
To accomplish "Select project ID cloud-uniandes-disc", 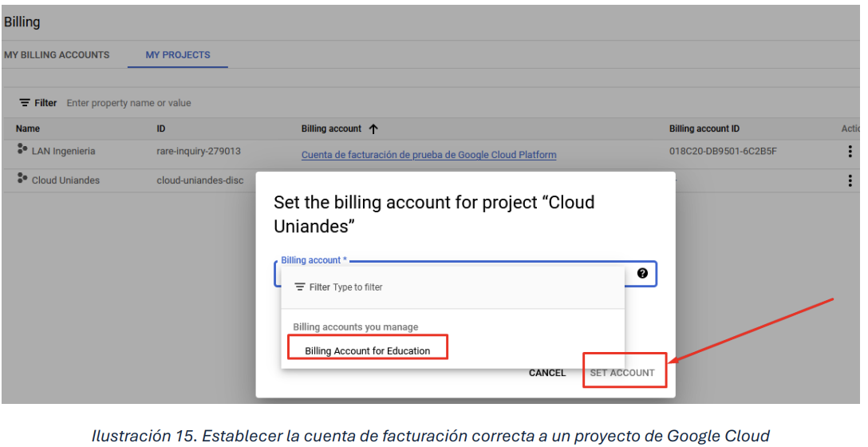I will (199, 180).
